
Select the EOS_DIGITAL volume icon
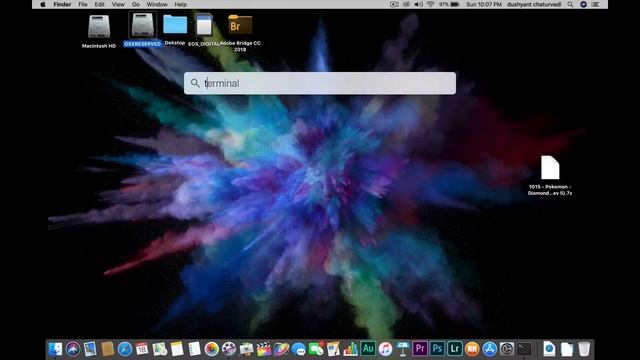pos(204,25)
